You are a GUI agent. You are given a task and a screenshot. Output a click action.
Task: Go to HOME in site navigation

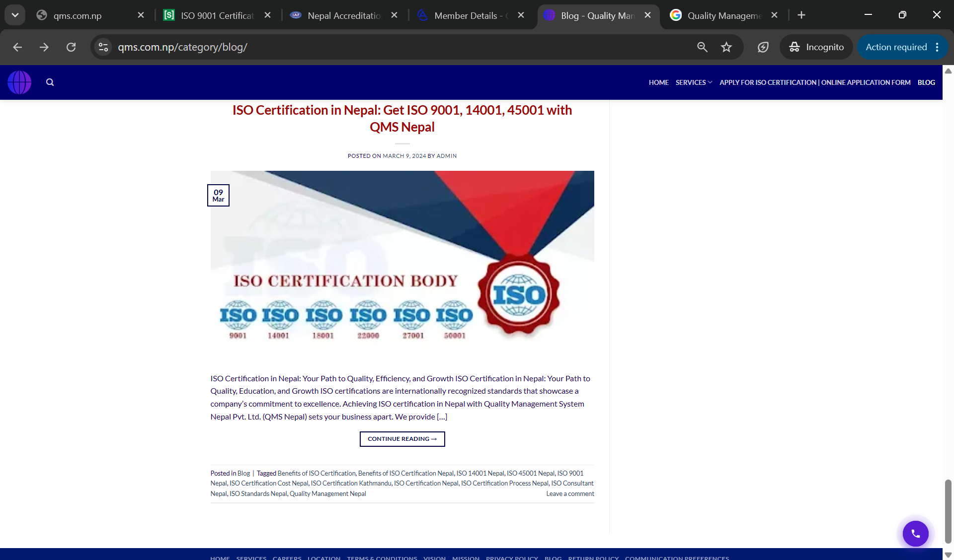pos(658,82)
